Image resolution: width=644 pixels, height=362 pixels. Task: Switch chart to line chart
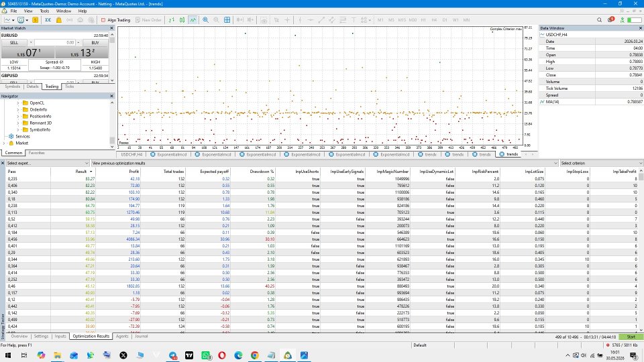coord(193,19)
